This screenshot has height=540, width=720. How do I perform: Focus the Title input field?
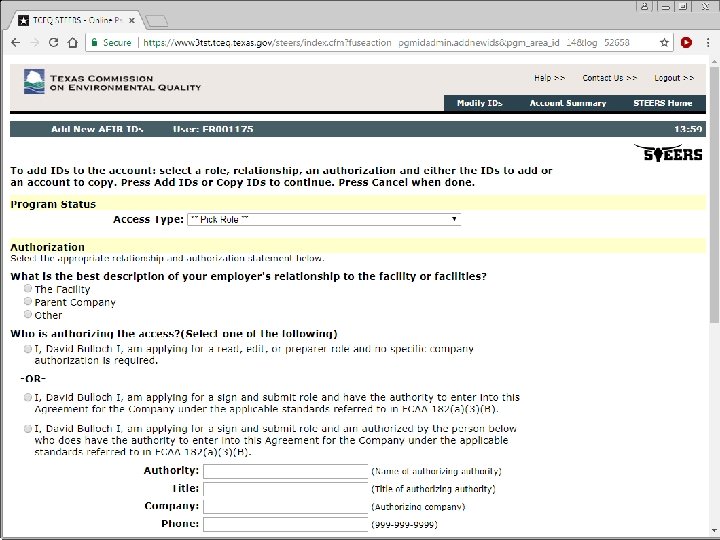pos(286,489)
